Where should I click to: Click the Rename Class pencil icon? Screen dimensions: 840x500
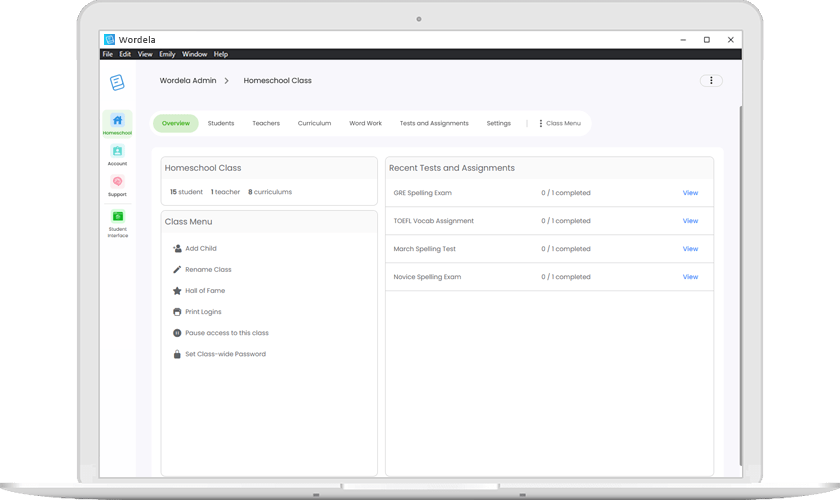(x=177, y=270)
